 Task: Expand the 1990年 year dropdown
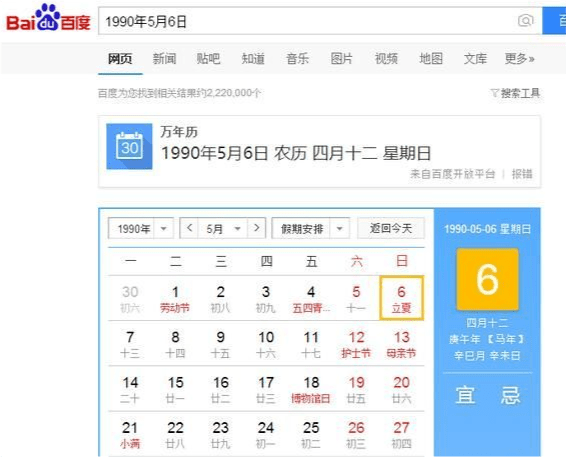164,228
